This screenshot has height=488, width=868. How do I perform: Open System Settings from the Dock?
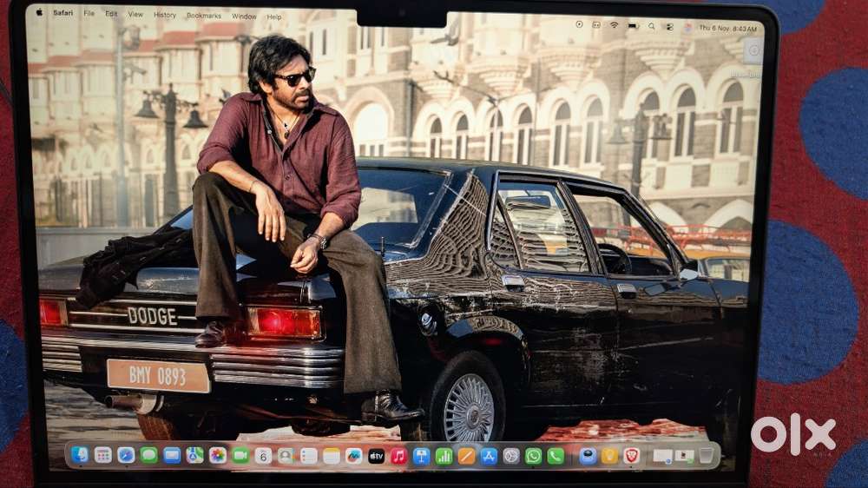(x=511, y=456)
